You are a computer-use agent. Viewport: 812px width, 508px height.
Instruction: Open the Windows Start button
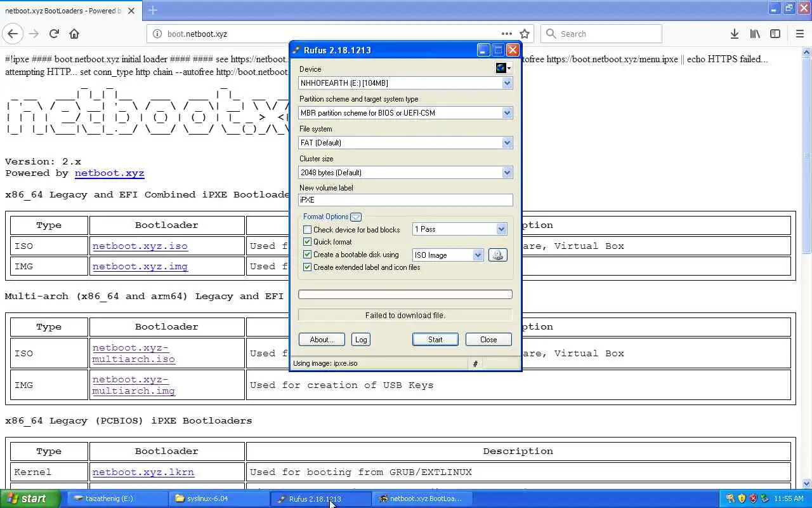point(30,498)
